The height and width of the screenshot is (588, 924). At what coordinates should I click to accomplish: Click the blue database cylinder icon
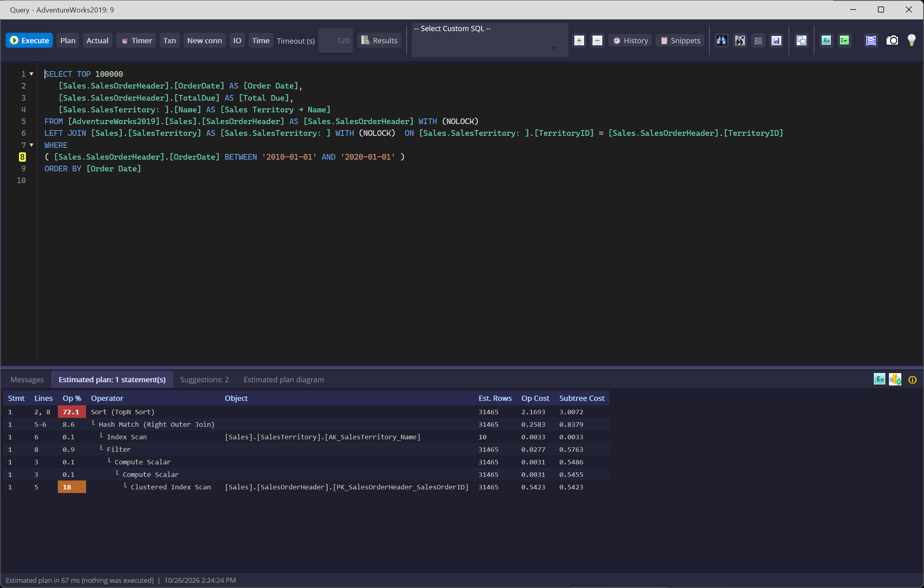871,40
